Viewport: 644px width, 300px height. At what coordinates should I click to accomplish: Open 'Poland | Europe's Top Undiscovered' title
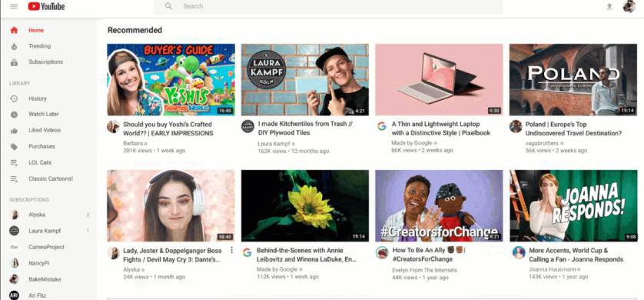(574, 128)
